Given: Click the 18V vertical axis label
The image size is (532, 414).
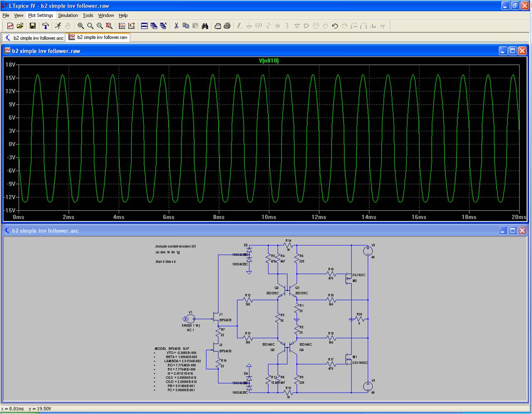Looking at the screenshot, I should tap(10, 64).
